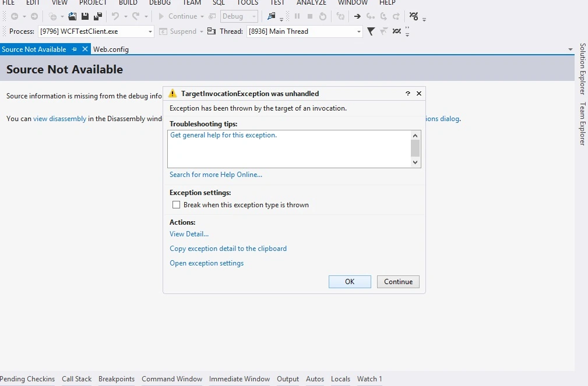
Task: Click the Find in Files toolbar icon
Action: (x=271, y=16)
